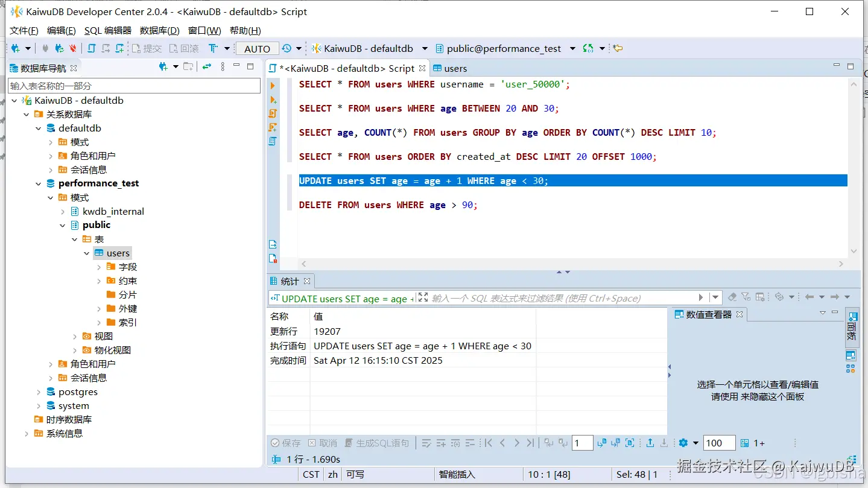Click the export results upload icon
868x488 pixels.
[x=650, y=443]
